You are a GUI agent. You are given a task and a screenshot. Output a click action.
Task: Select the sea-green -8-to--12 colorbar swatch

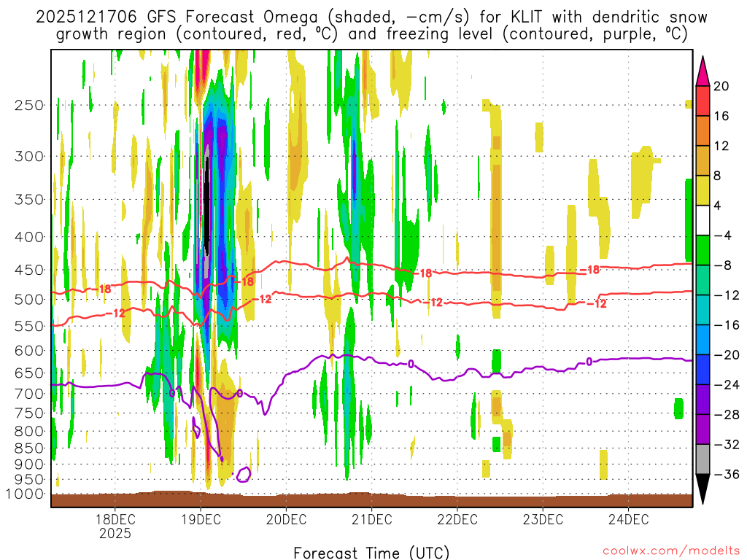(x=703, y=280)
